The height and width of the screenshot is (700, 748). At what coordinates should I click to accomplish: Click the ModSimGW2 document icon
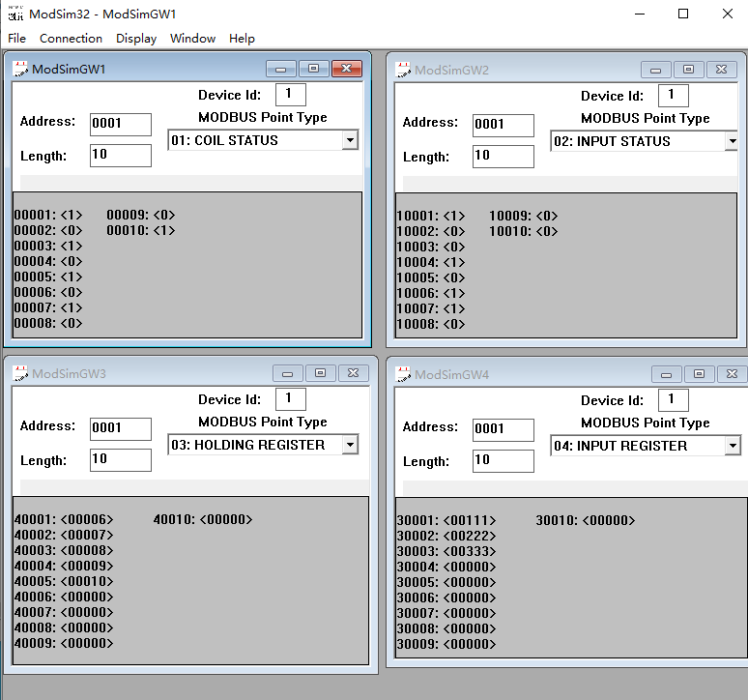[403, 70]
